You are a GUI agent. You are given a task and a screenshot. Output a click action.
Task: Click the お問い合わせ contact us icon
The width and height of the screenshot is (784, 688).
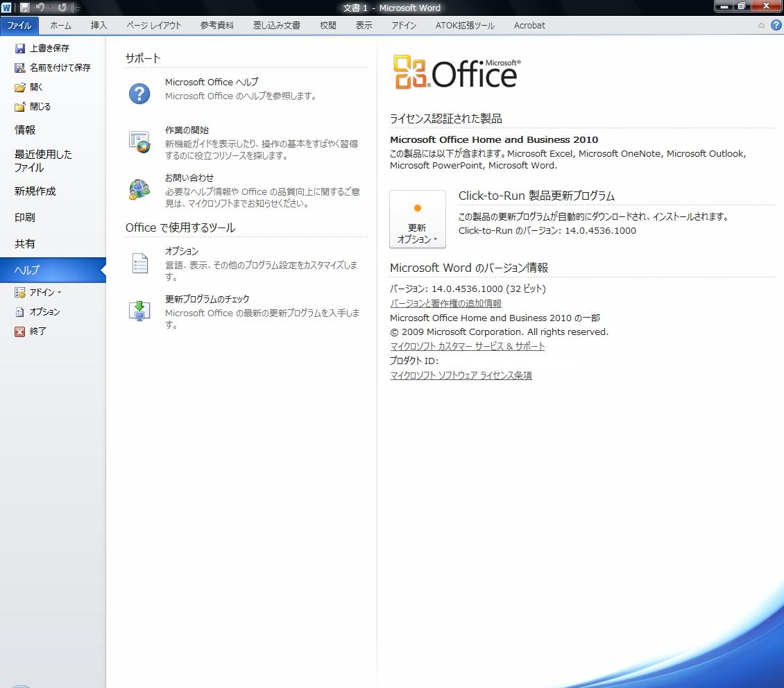[x=139, y=189]
